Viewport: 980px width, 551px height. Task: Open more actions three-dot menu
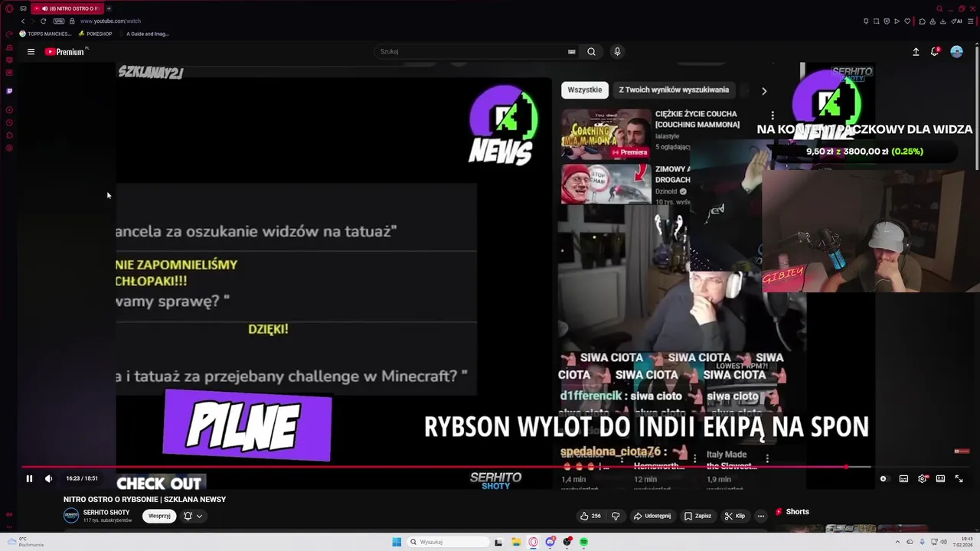pyautogui.click(x=761, y=516)
